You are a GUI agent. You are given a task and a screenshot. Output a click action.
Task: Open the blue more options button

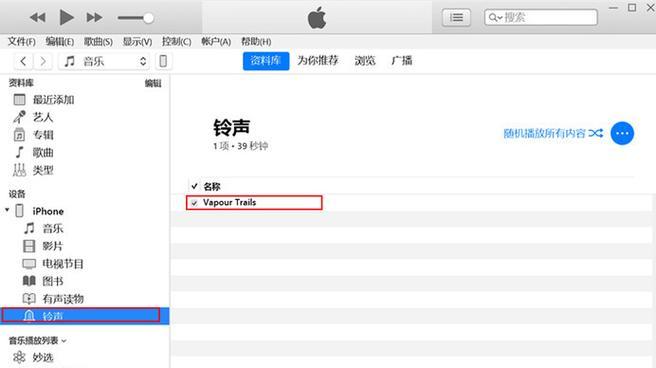pos(622,133)
